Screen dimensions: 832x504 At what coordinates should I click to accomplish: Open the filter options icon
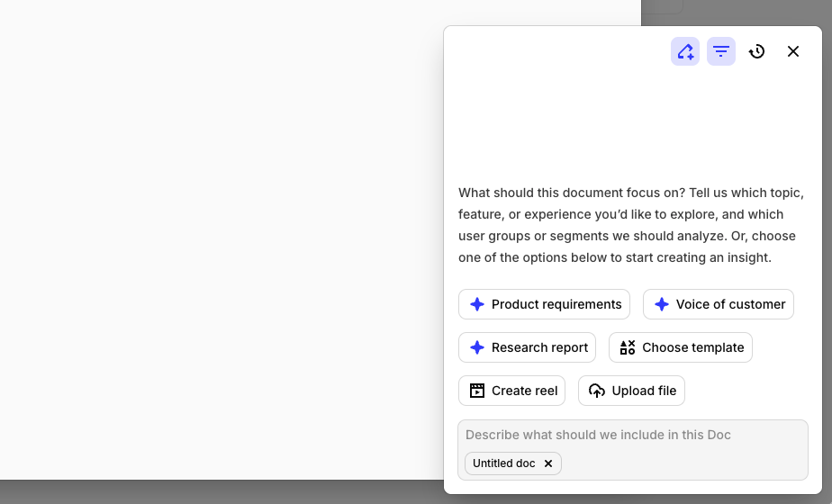click(721, 51)
